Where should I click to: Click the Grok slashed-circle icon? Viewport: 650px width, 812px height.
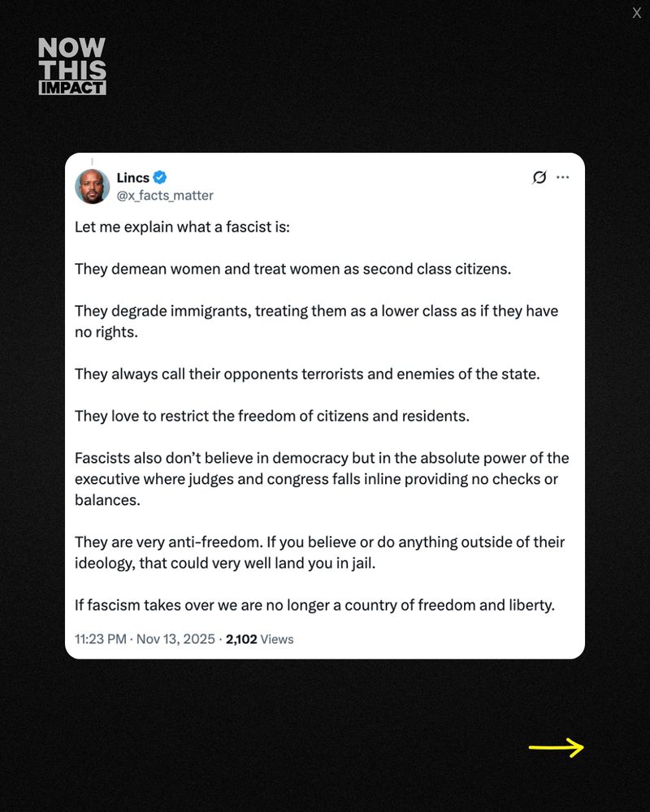coord(539,178)
